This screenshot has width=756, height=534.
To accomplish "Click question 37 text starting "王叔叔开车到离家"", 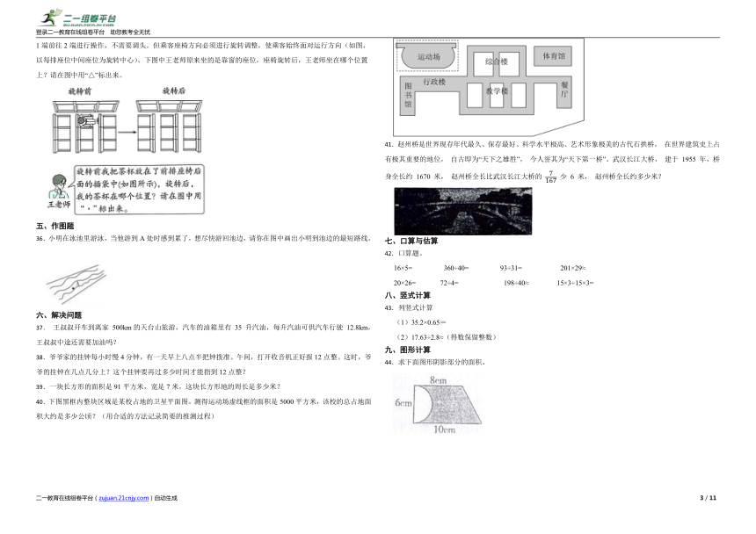I will 203,335.
